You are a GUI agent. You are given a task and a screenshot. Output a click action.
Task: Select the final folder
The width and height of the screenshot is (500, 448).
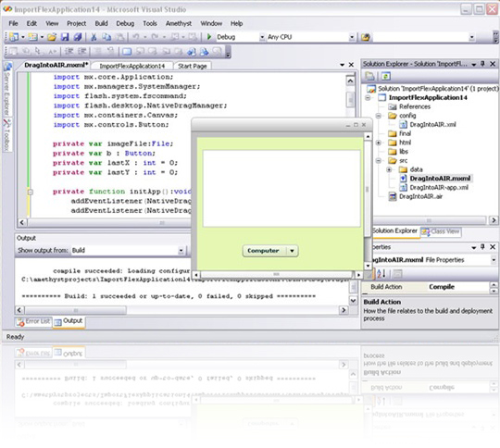405,133
